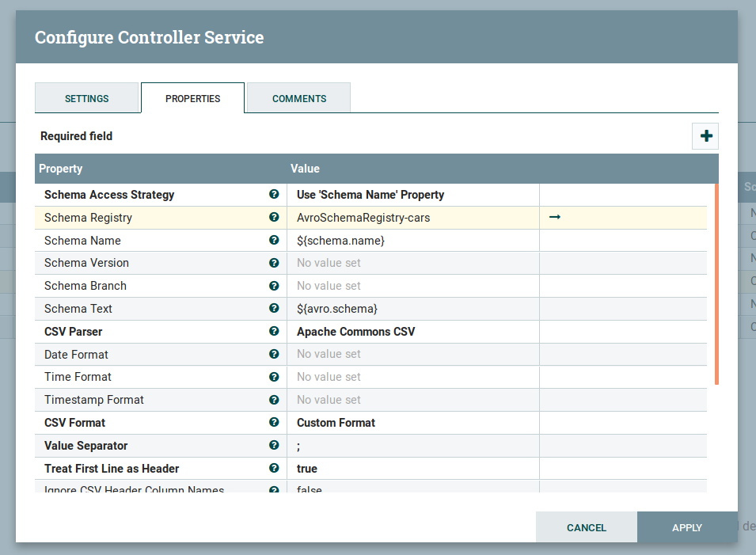The width and height of the screenshot is (756, 555).
Task: Click the add new property plus icon
Action: (x=705, y=136)
